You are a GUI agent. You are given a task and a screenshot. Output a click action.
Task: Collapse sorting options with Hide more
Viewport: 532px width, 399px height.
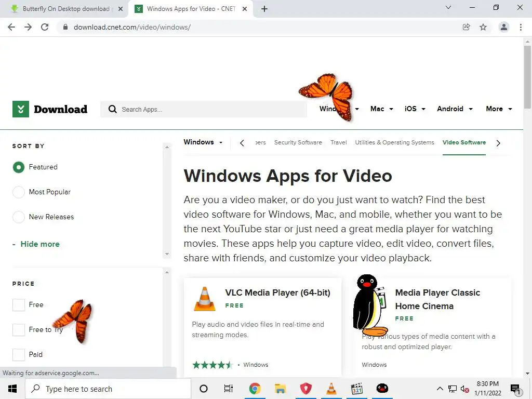tap(39, 244)
